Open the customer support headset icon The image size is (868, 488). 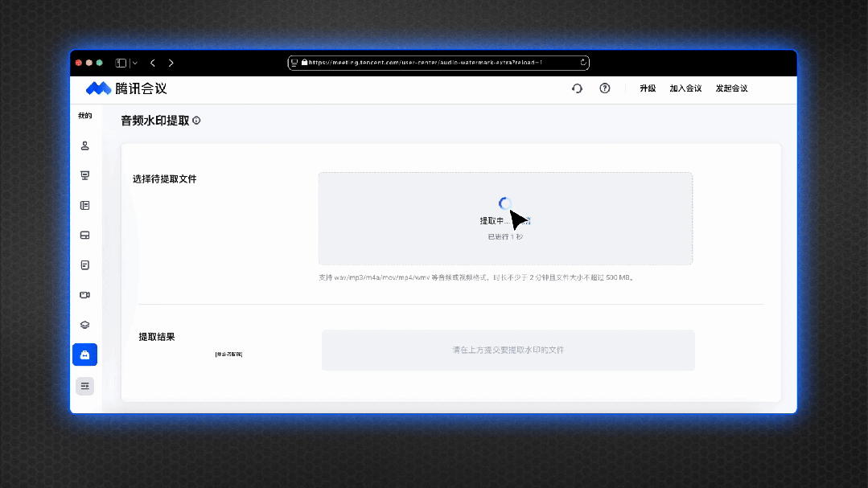pos(577,88)
